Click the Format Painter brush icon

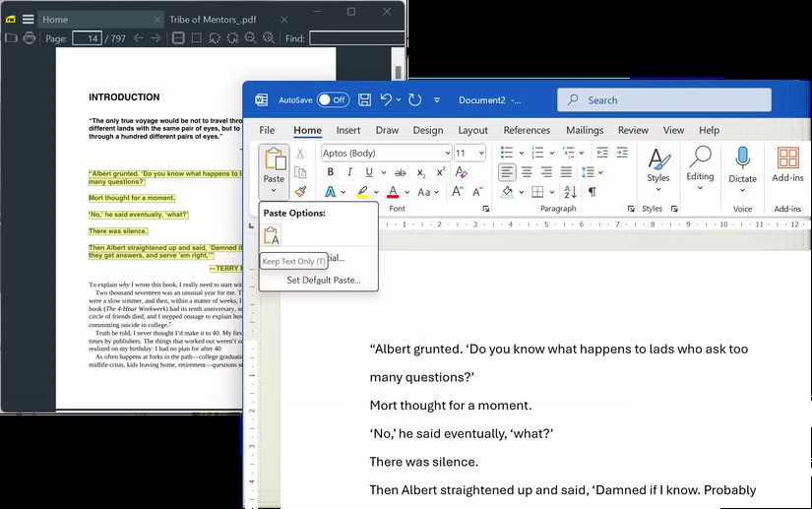(x=301, y=192)
